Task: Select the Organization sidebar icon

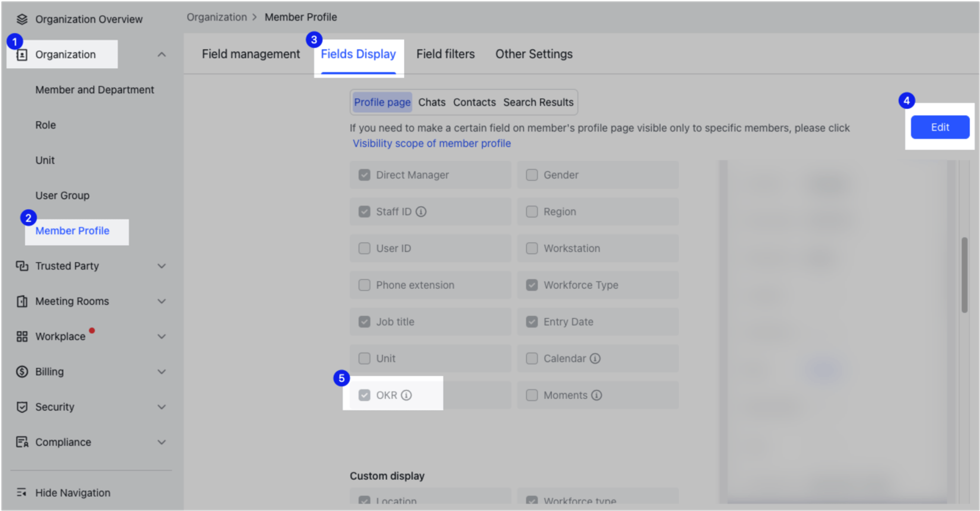Action: 22,54
